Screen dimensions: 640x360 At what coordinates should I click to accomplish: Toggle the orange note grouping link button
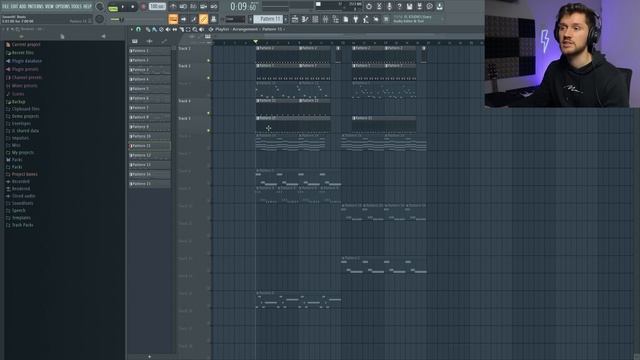[203, 19]
